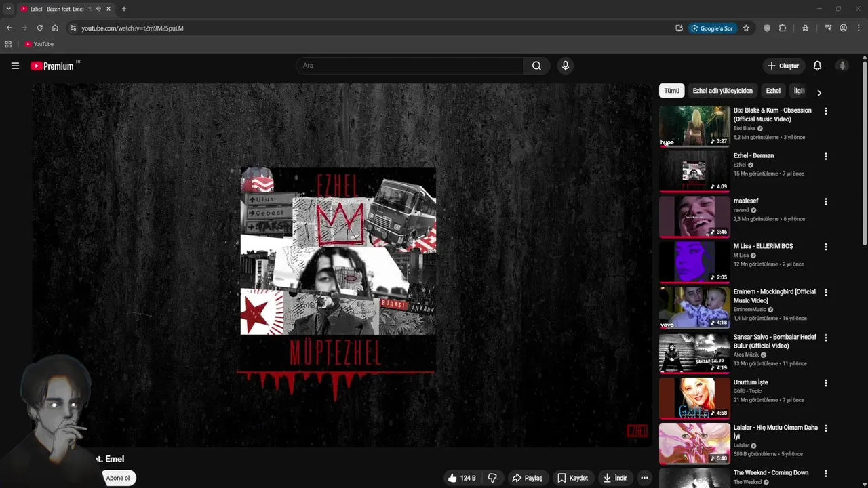
Task: Start voice search with microphone icon
Action: [x=566, y=66]
